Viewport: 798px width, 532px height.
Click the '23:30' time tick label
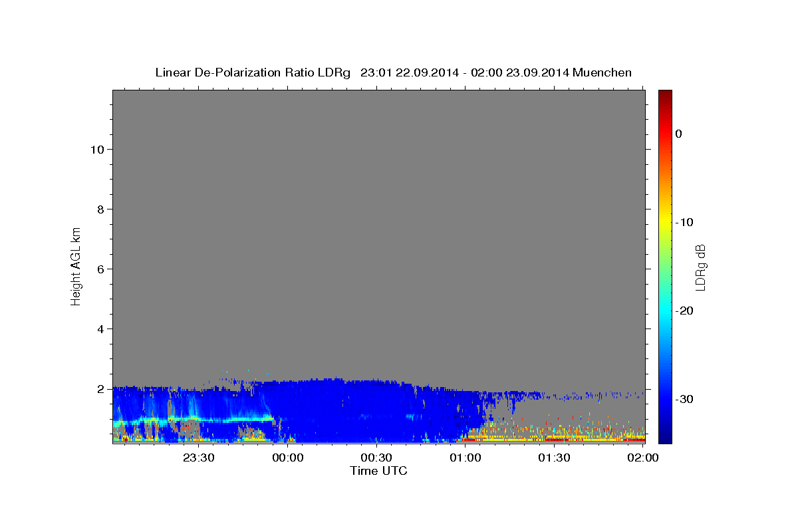[198, 458]
